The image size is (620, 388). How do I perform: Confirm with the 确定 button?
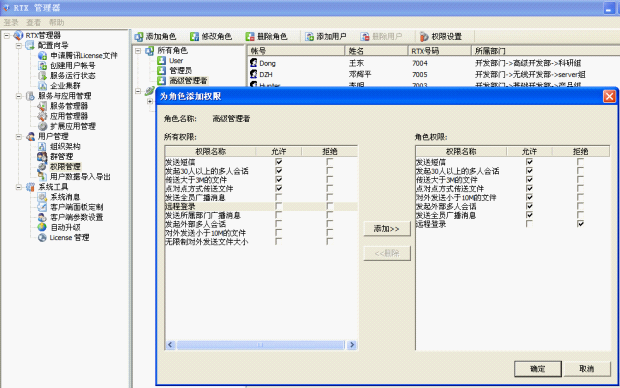(x=538, y=369)
